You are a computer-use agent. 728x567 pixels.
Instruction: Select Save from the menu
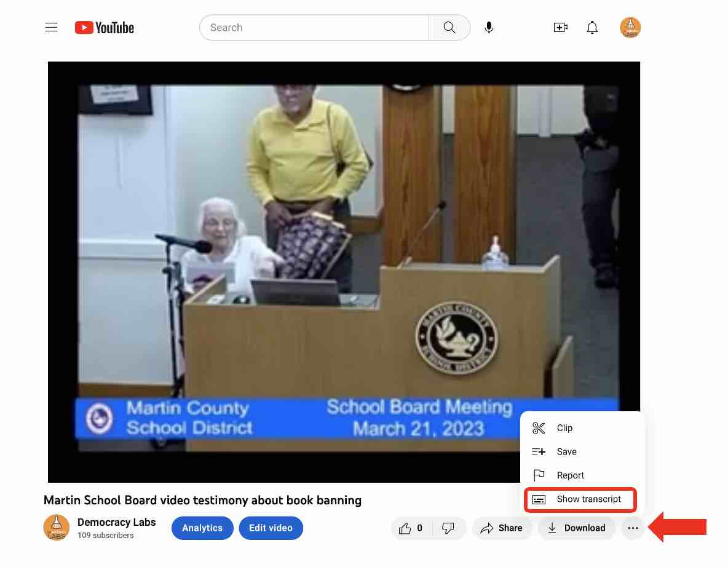(x=566, y=451)
